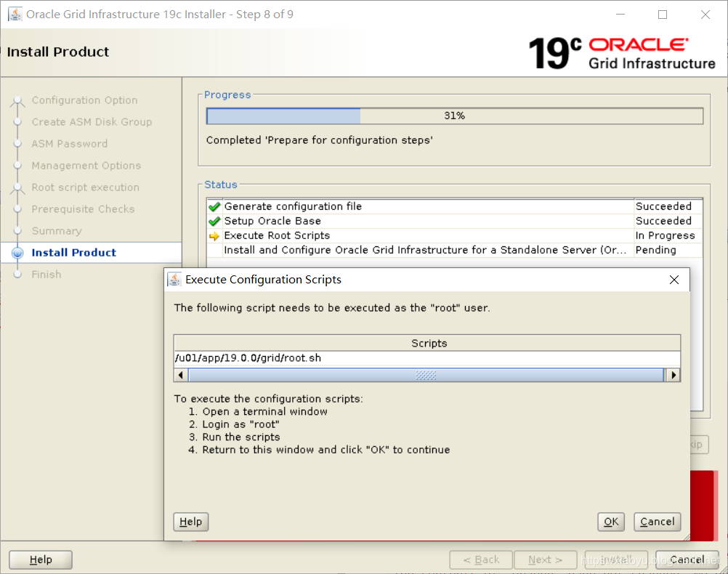
Task: Click the 'Completed Prepare for configuration steps' message
Action: point(320,140)
